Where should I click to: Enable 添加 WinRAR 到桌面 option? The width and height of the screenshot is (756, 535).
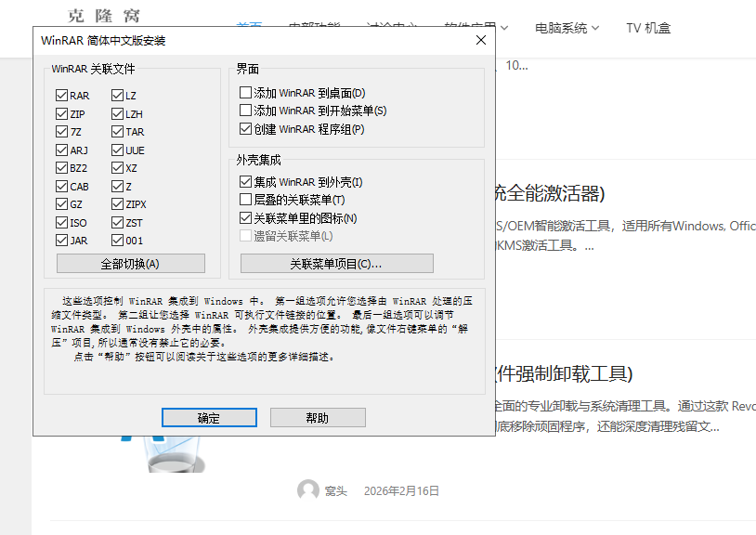click(245, 92)
